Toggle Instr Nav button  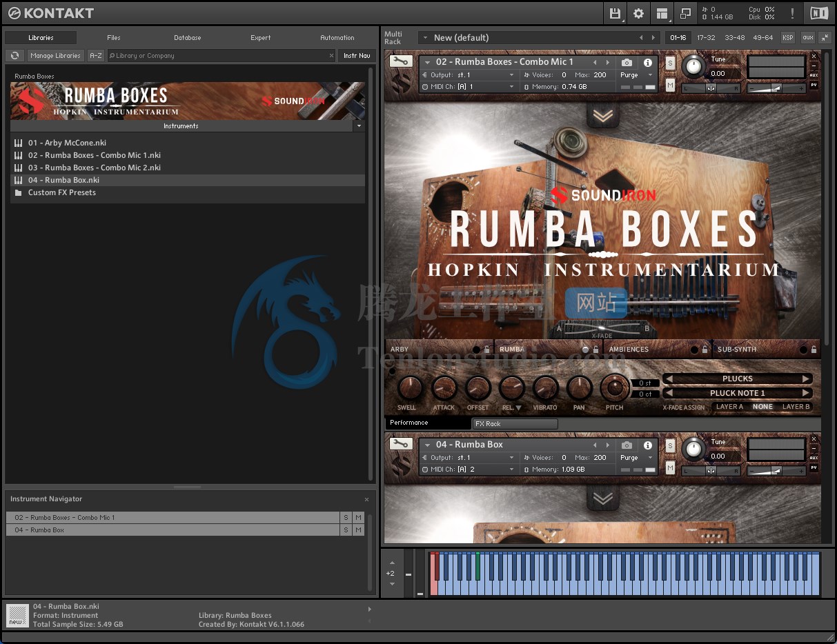(x=357, y=56)
